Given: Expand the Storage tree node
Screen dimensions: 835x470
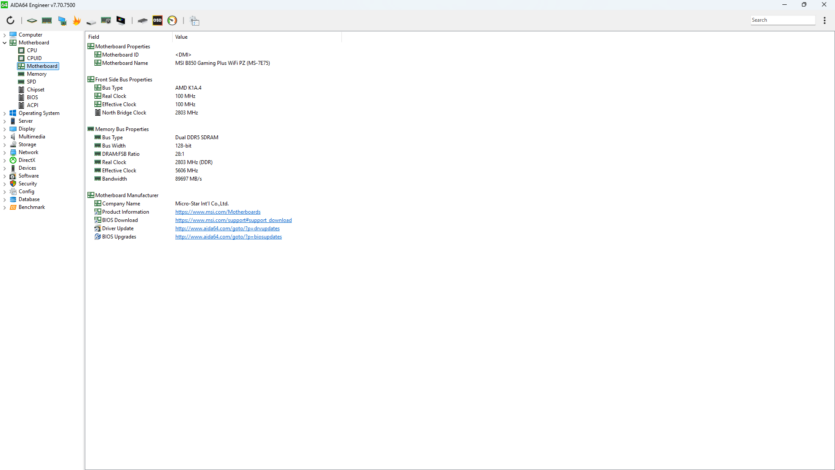Looking at the screenshot, I should pyautogui.click(x=5, y=144).
